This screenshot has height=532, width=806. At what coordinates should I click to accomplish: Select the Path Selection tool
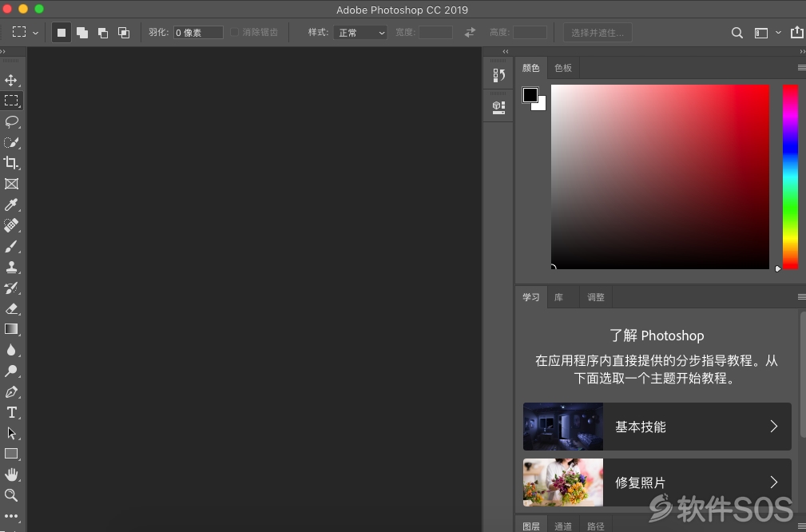(11, 433)
